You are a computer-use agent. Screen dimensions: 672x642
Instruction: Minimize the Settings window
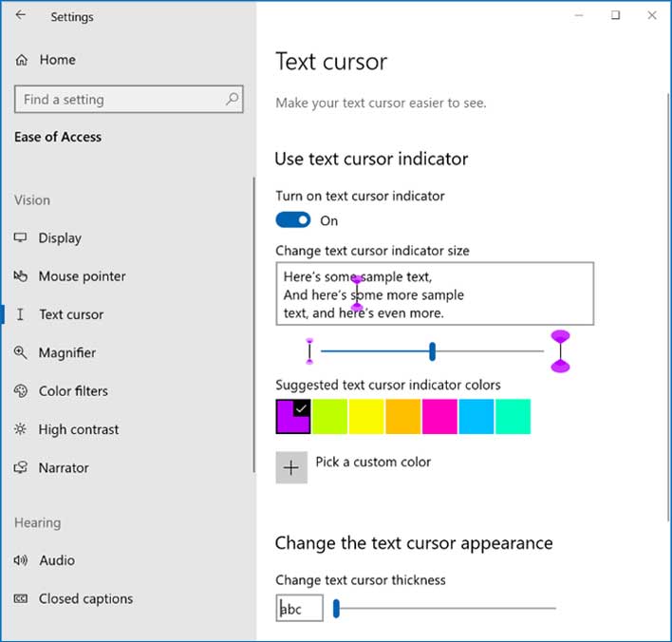point(579,15)
